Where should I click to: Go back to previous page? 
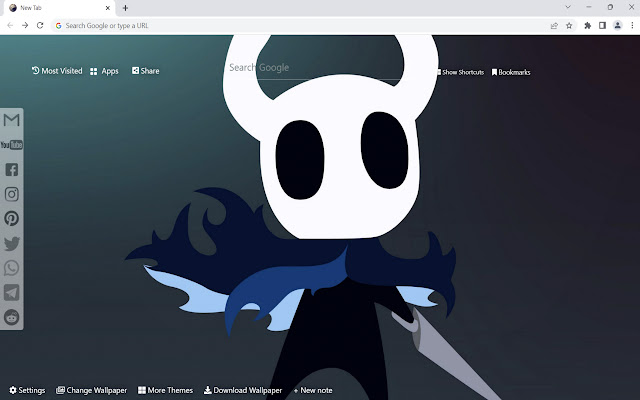[x=10, y=25]
